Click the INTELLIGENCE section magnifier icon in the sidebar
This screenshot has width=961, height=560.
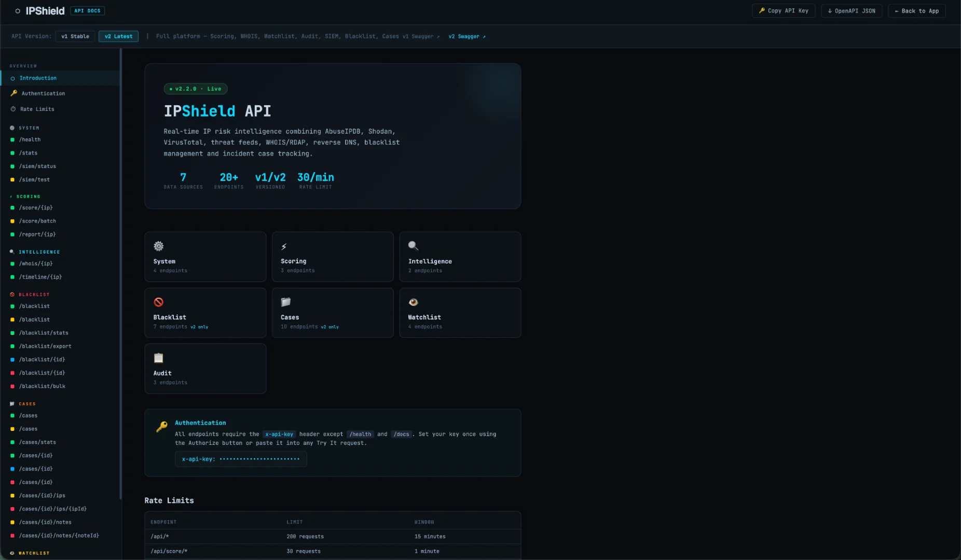(x=12, y=251)
